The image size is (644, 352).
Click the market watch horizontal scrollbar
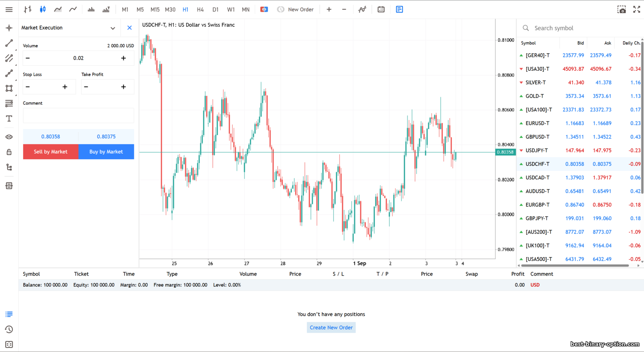click(x=575, y=266)
